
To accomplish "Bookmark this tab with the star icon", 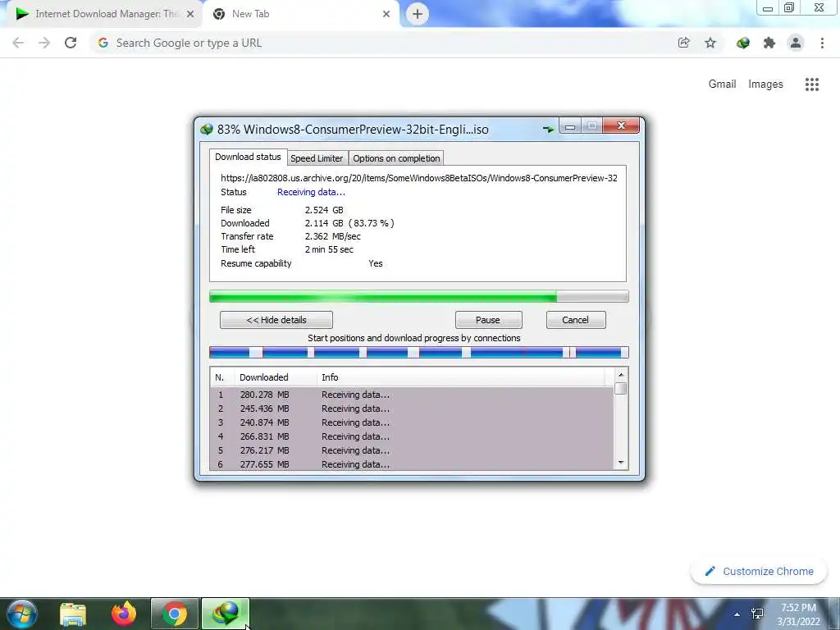I will pos(710,43).
